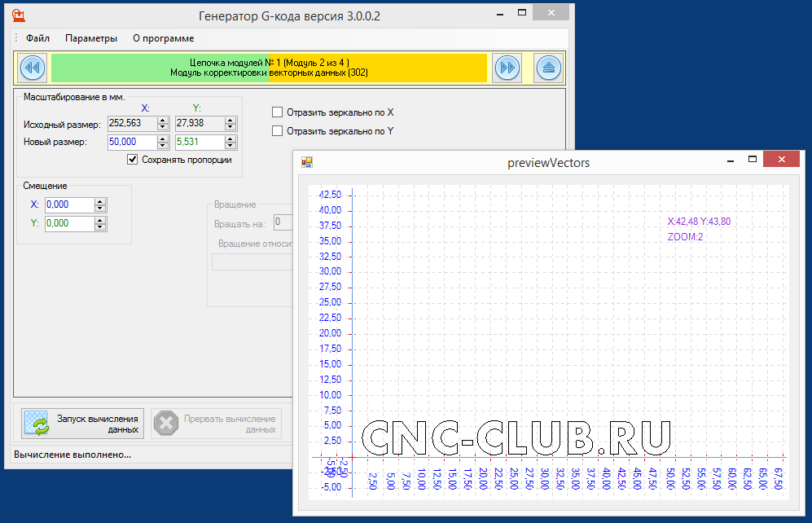This screenshot has height=523, width=812.
Task: Decrease new size Y with down arrow
Action: [231, 146]
